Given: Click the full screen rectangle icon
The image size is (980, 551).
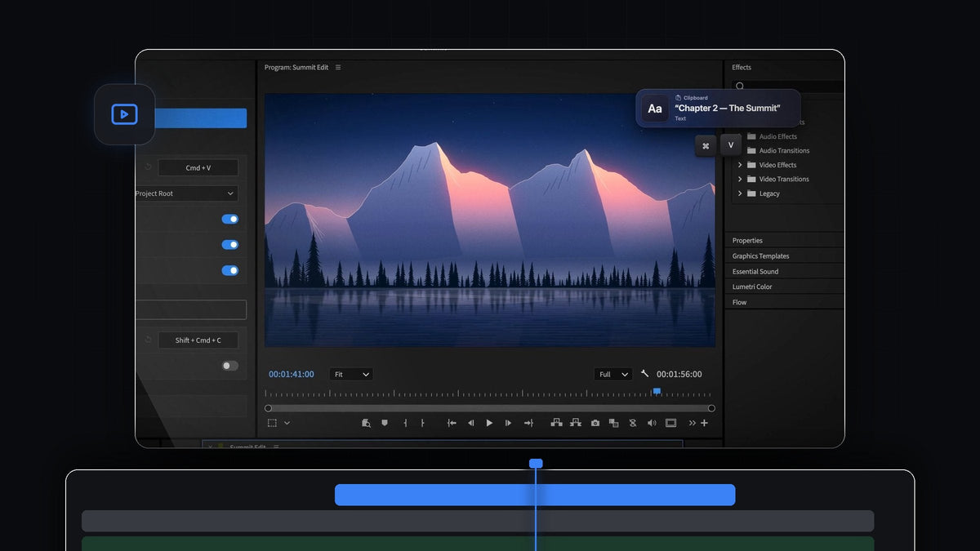Looking at the screenshot, I should 671,423.
